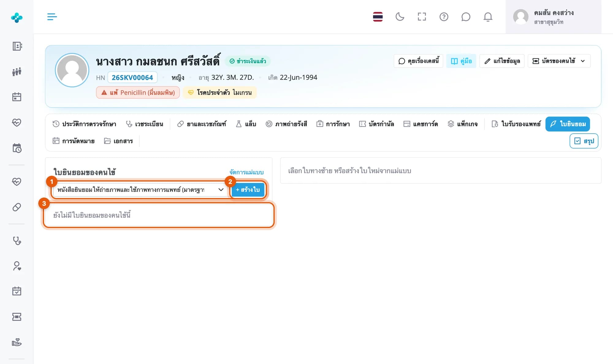This screenshot has width=613, height=364.
Task: Open the help question mark icon
Action: pyautogui.click(x=444, y=17)
